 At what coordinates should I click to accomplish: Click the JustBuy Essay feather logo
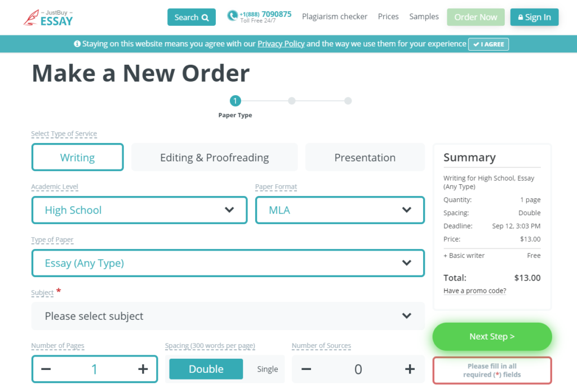click(x=48, y=17)
